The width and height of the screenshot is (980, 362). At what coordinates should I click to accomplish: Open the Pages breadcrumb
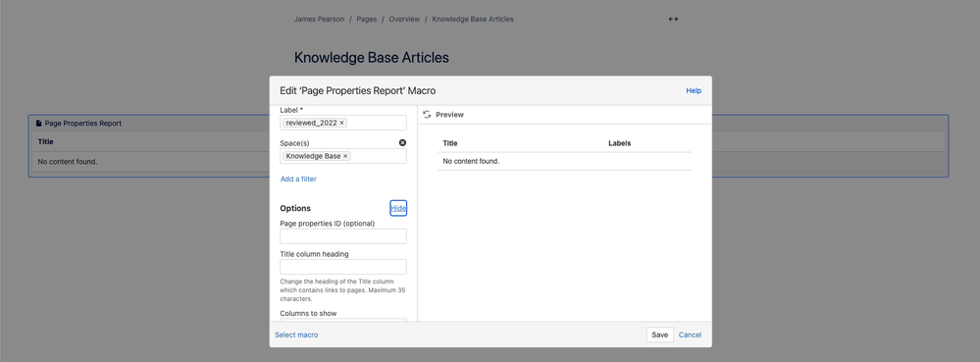point(367,20)
